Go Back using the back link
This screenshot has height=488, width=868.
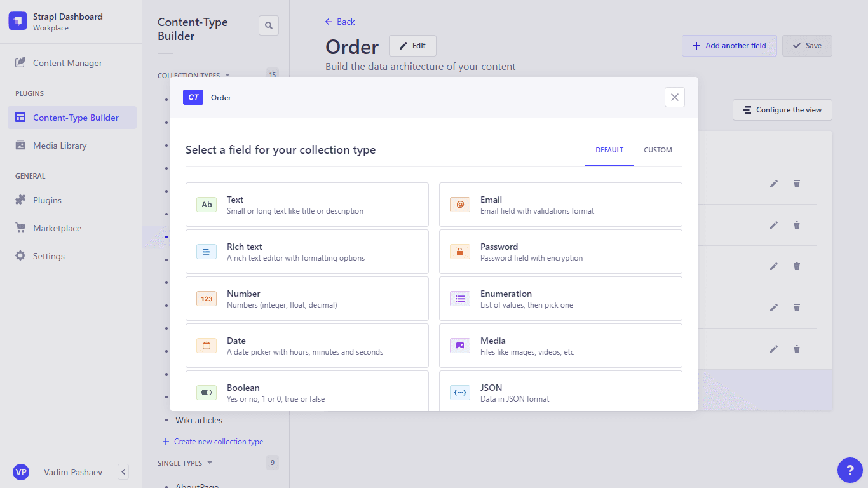pyautogui.click(x=340, y=22)
